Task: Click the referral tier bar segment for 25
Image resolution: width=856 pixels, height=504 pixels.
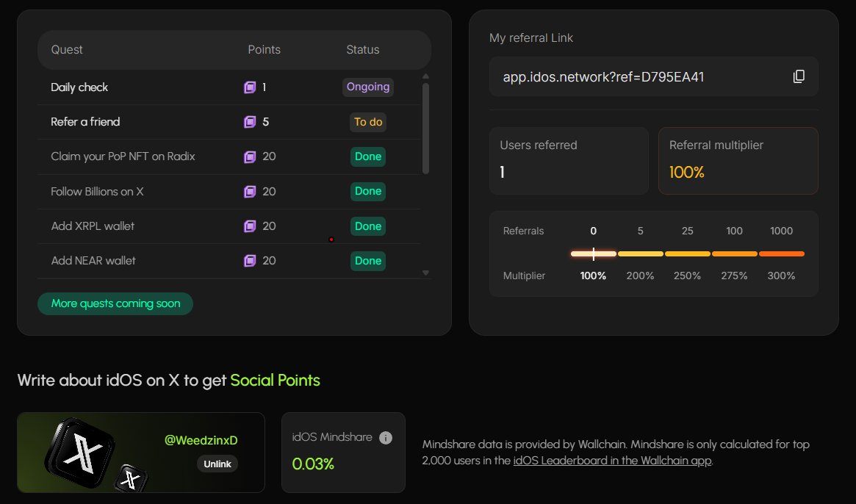Action: click(x=687, y=254)
